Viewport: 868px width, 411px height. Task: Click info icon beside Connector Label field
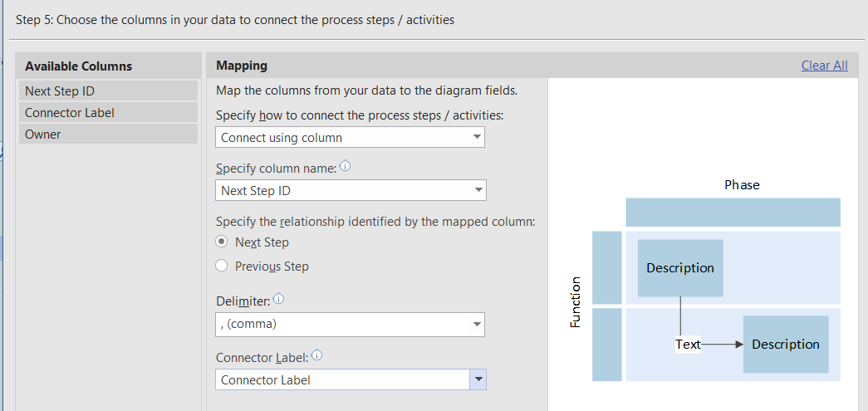tap(316, 355)
